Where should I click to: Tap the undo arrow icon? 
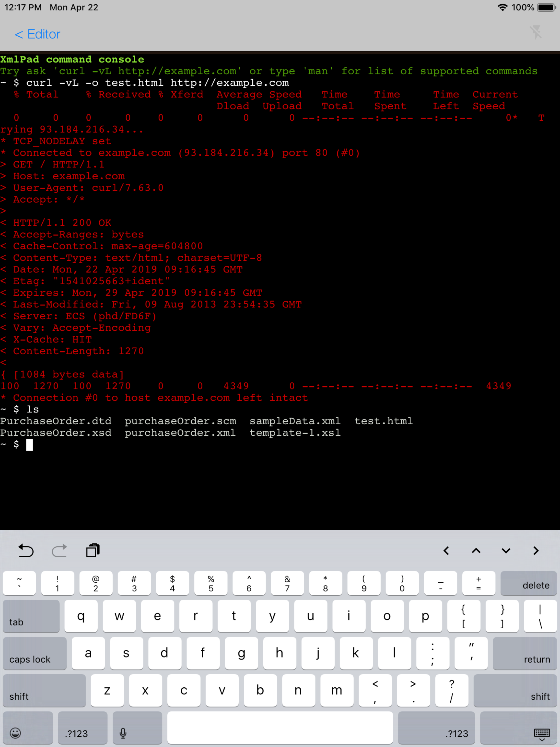click(26, 551)
